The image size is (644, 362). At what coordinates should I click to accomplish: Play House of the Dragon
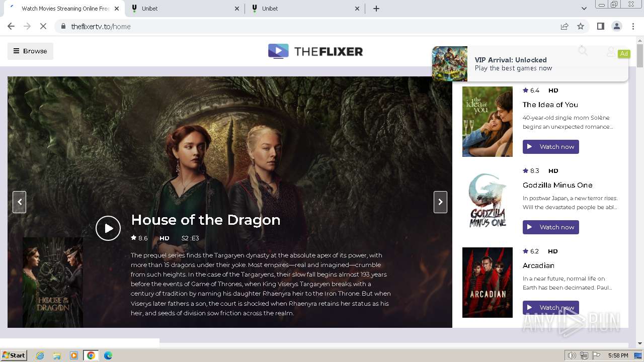click(108, 228)
